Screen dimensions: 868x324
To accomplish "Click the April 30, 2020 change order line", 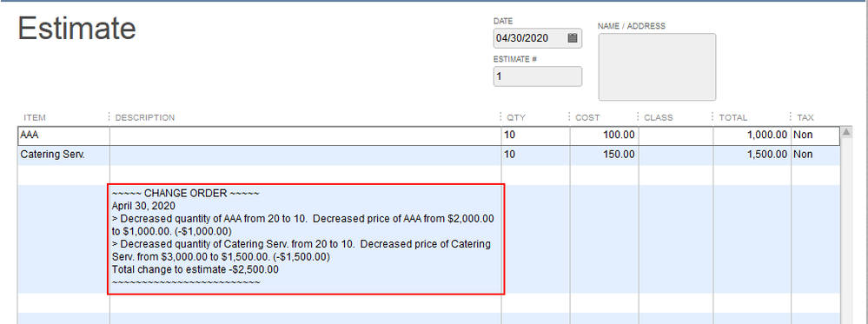I will point(143,206).
